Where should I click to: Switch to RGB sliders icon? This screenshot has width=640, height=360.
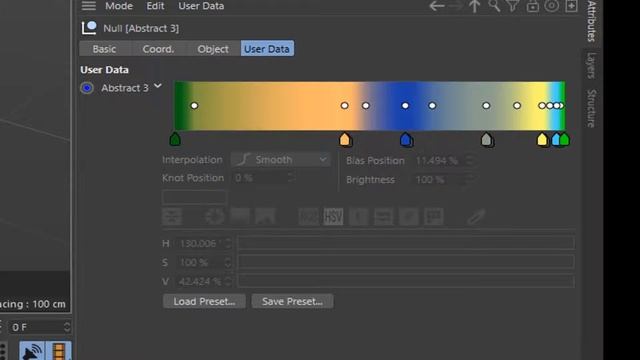click(x=309, y=217)
